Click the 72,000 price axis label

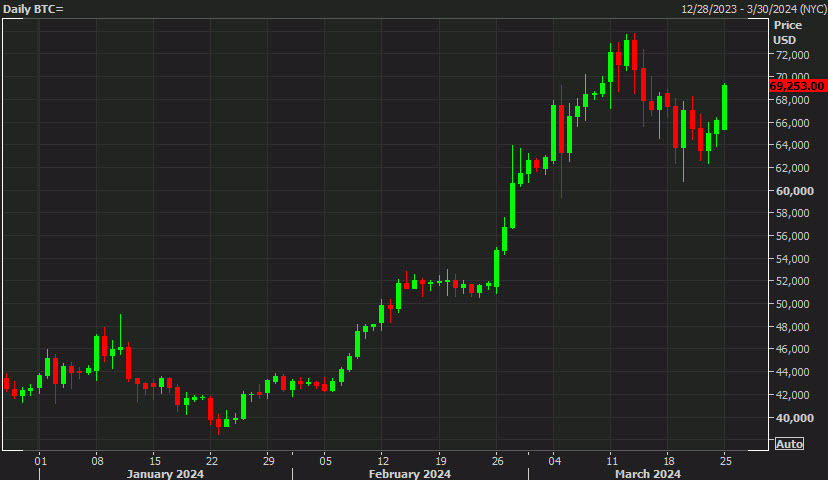point(792,55)
